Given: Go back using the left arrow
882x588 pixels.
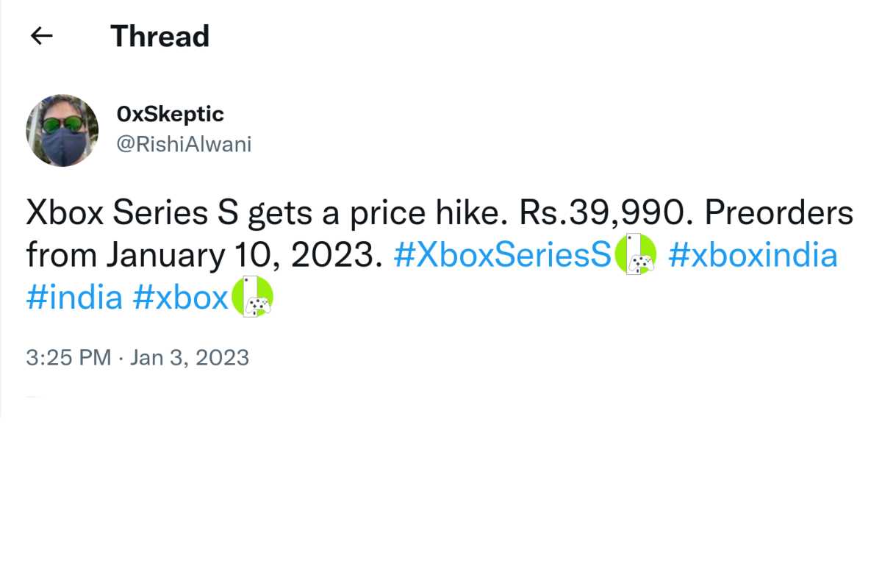Looking at the screenshot, I should point(42,36).
